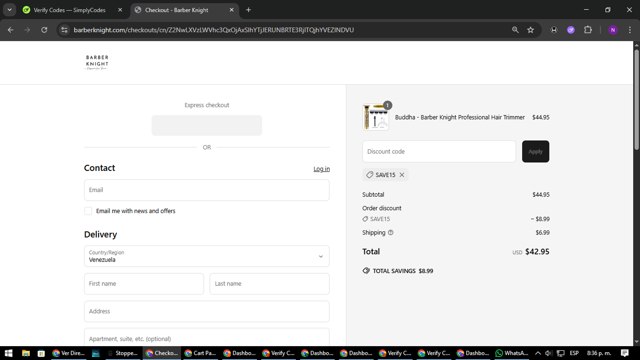Open the Ver Dire... taskbar window

pos(69,353)
